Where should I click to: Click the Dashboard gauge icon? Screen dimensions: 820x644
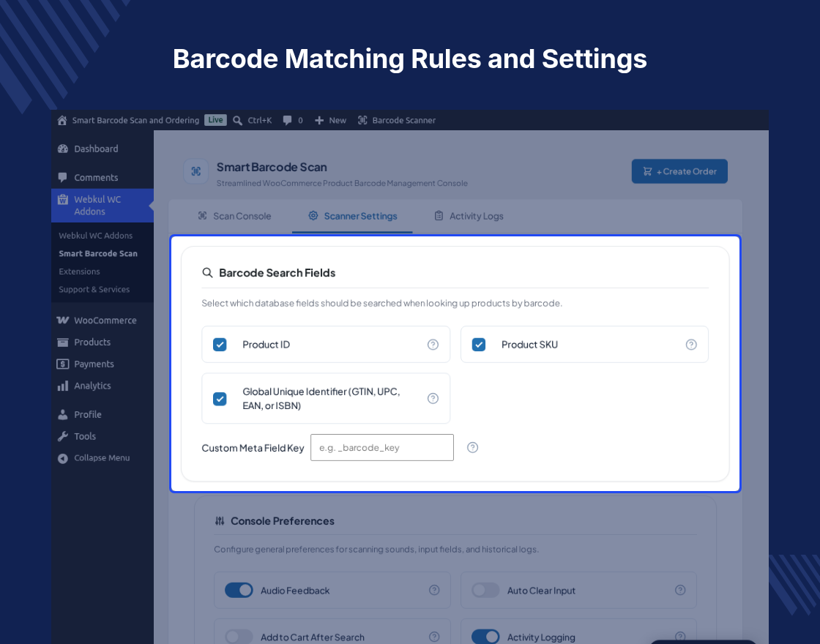tap(63, 149)
